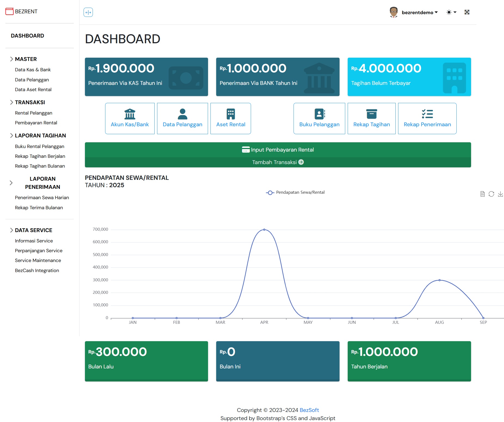Open Rekap Tagihan archive box icon
Screen dimensions: 504x422
pyautogui.click(x=371, y=114)
